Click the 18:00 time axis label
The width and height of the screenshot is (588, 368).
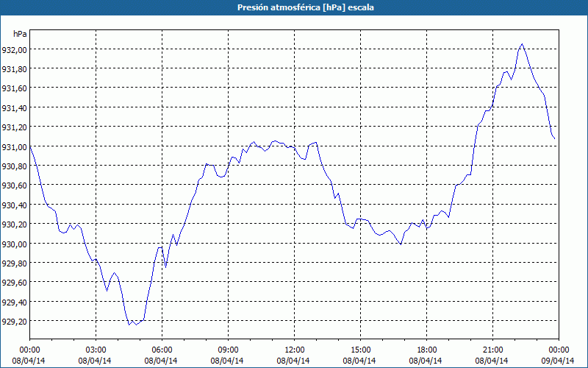(x=427, y=350)
